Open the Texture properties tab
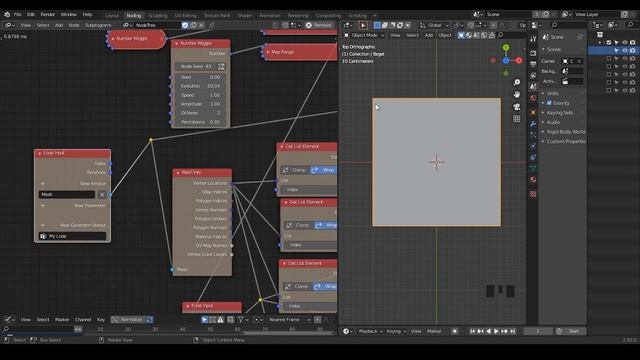Viewport: 640px width, 360px height. pos(533,194)
